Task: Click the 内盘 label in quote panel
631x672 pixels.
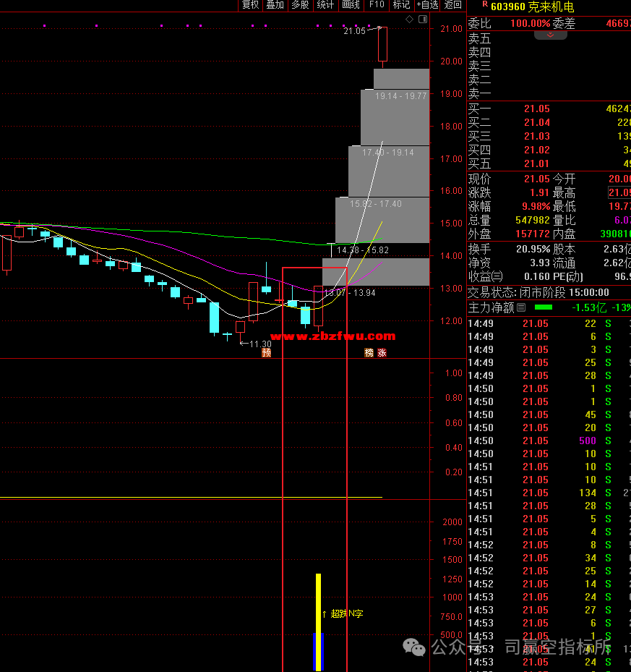Action: (x=564, y=234)
